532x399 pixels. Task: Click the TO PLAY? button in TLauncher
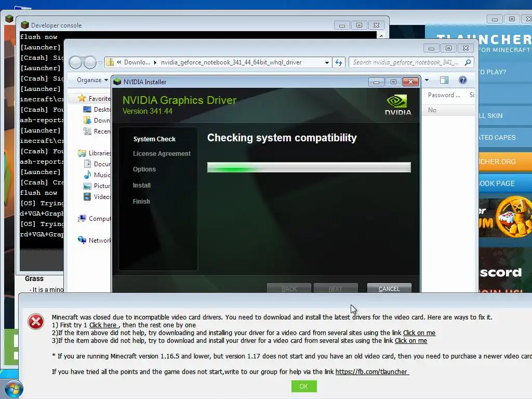(x=505, y=72)
